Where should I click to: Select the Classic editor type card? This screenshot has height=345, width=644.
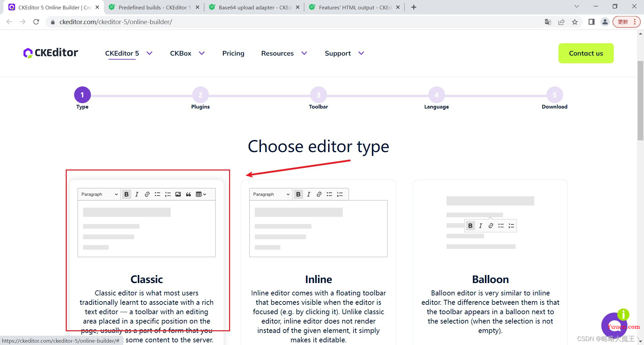(147, 262)
